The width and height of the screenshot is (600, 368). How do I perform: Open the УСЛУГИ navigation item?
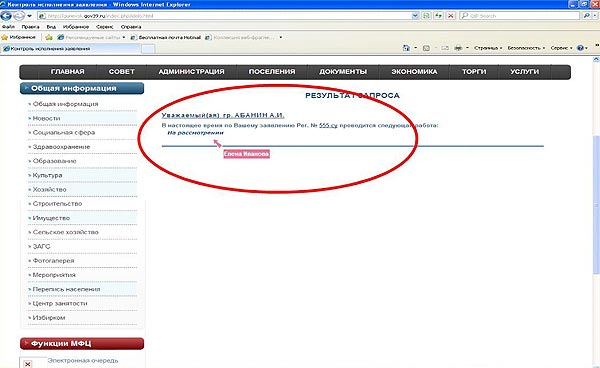(x=524, y=72)
